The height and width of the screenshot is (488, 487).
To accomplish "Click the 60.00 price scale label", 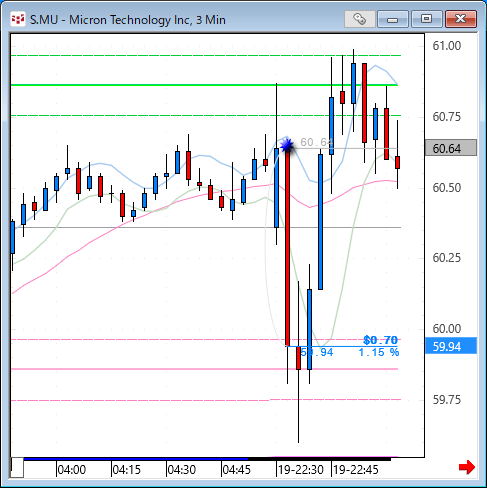I will (x=447, y=329).
